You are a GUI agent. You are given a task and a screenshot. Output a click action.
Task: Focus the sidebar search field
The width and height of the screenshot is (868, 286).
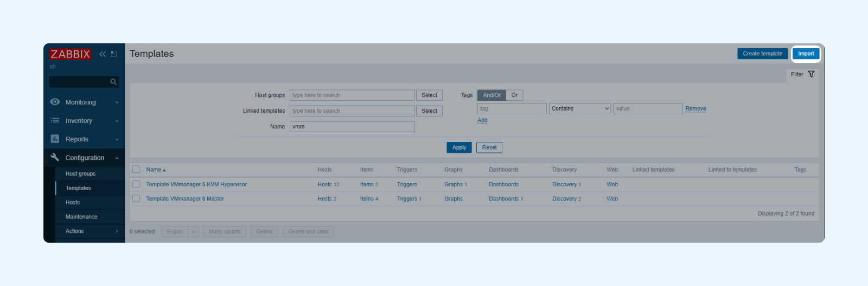tap(80, 82)
